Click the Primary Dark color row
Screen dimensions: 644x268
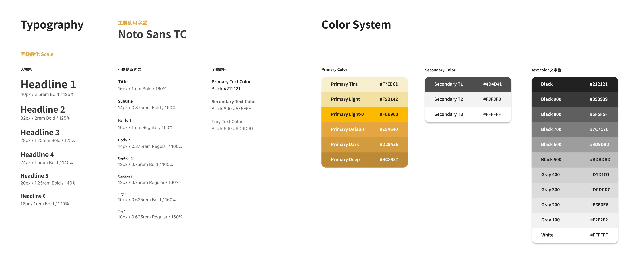364,145
